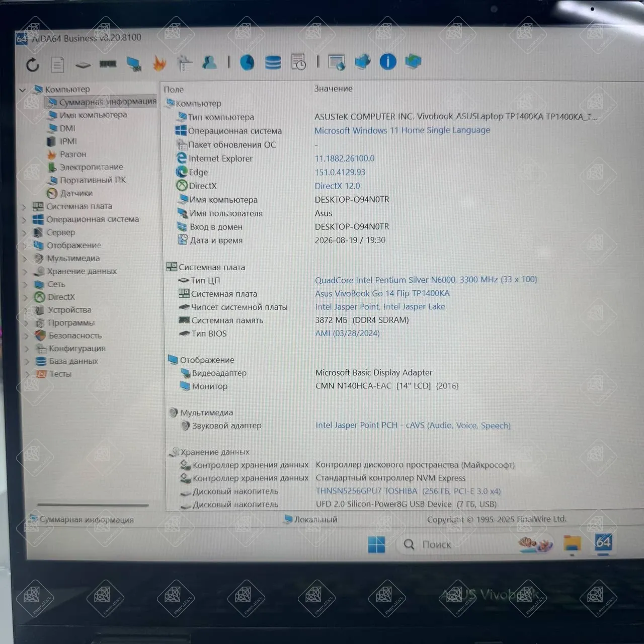Open the Microsoft Windows 11 Home Single Language link

(x=402, y=130)
